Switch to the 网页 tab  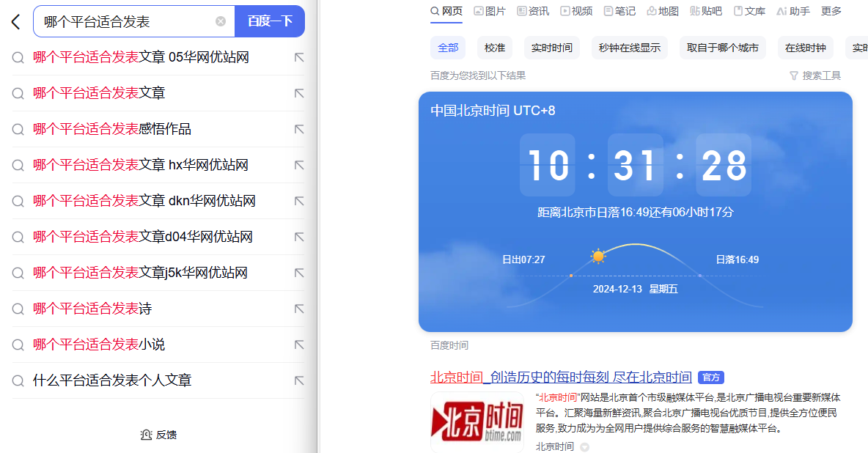coord(446,11)
